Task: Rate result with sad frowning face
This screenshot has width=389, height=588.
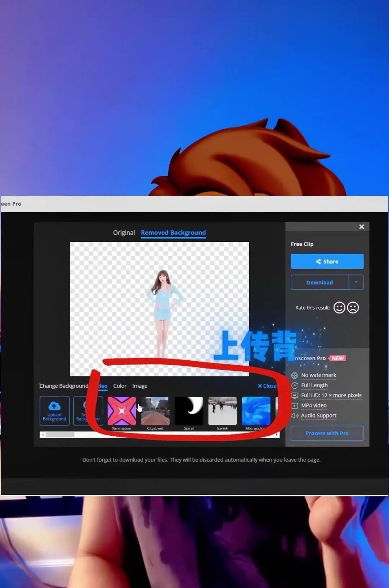Action: click(353, 308)
